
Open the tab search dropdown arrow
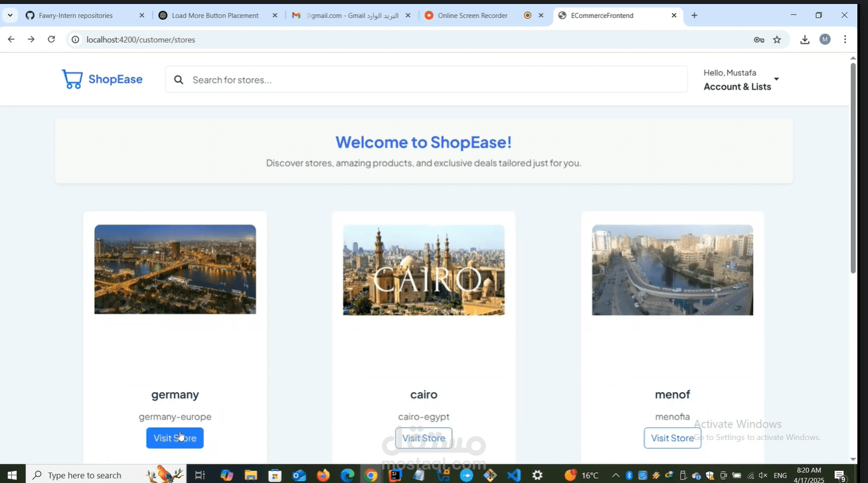pos(10,15)
